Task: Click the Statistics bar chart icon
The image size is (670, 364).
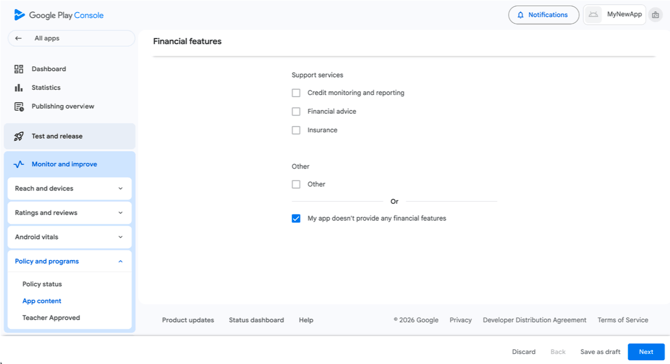Action: 19,88
